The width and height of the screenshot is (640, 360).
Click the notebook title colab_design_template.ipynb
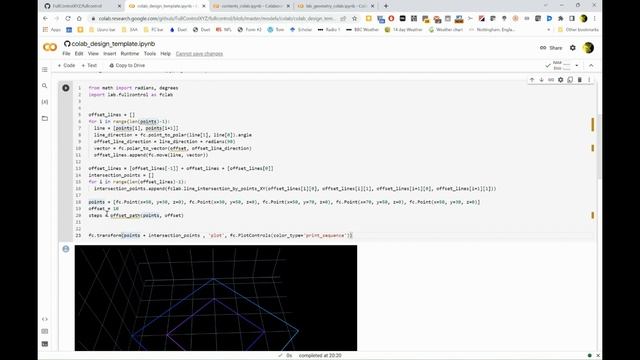click(113, 44)
